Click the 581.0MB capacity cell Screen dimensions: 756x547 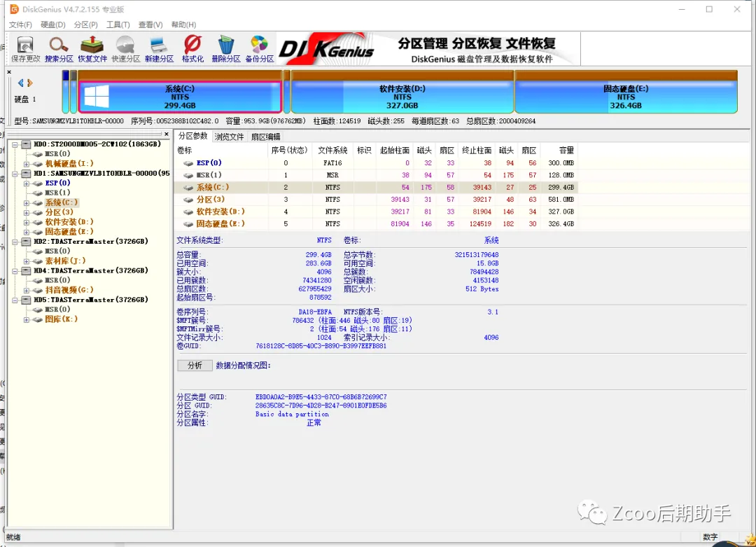[561, 200]
